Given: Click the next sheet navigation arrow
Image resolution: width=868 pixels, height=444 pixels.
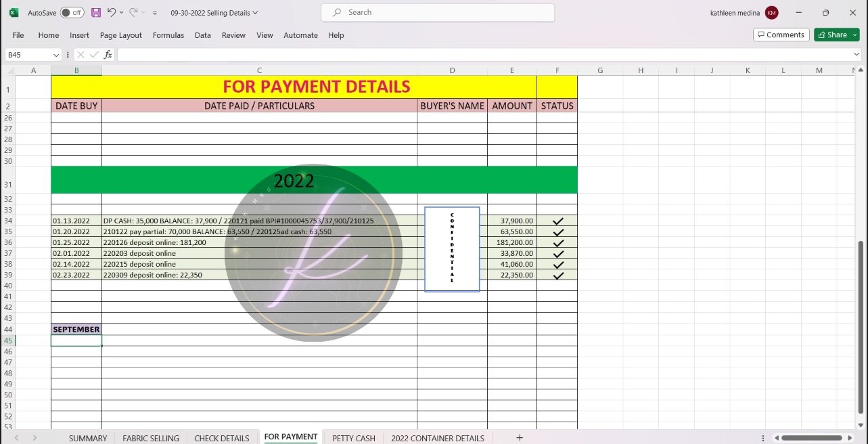Looking at the screenshot, I should [x=35, y=438].
